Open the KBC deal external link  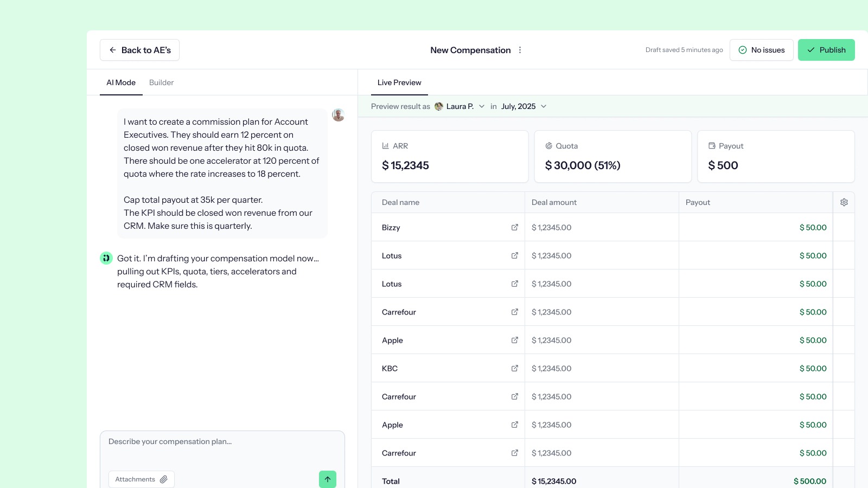(x=514, y=368)
